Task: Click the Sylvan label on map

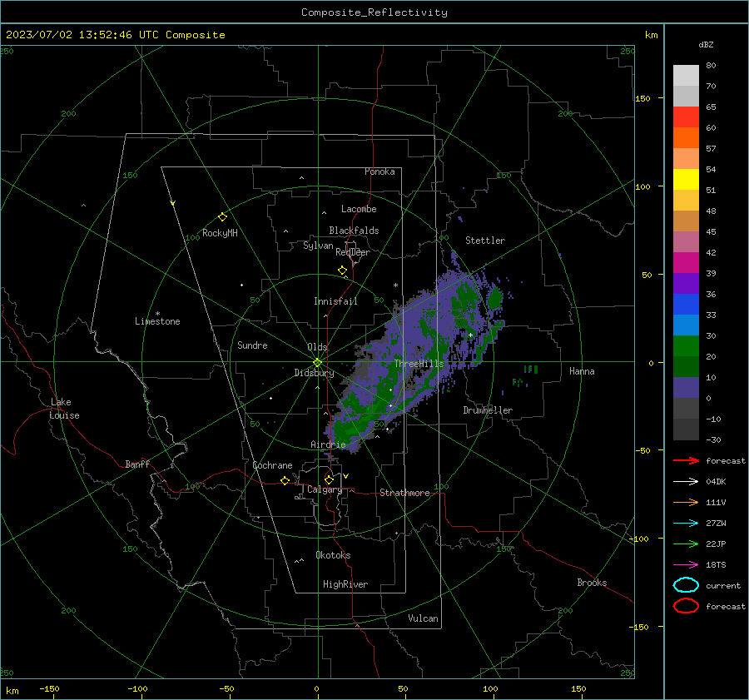Action: pyautogui.click(x=318, y=246)
